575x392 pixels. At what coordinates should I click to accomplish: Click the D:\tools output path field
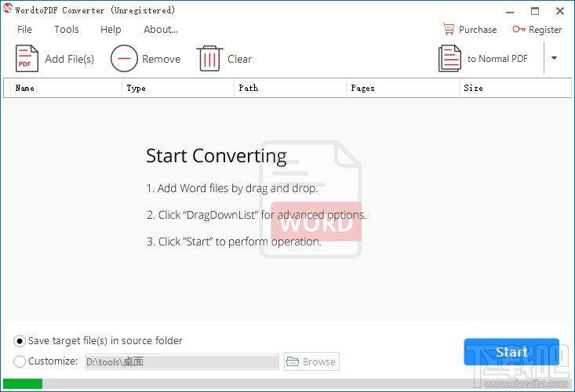point(182,361)
